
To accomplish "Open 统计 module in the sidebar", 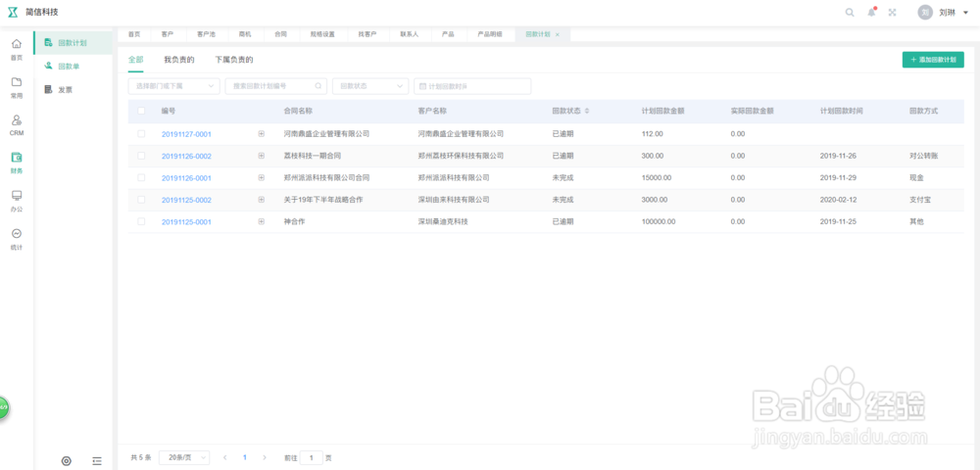I will pyautogui.click(x=17, y=239).
